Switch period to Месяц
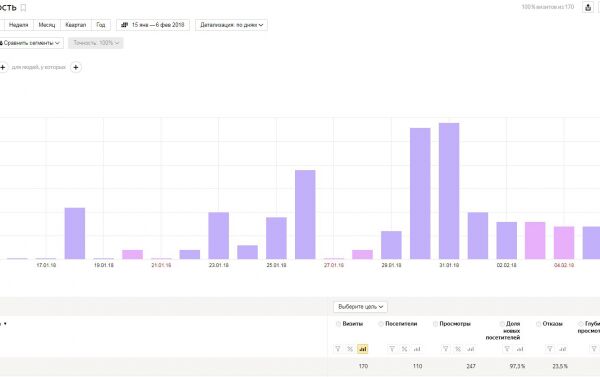 click(x=47, y=25)
